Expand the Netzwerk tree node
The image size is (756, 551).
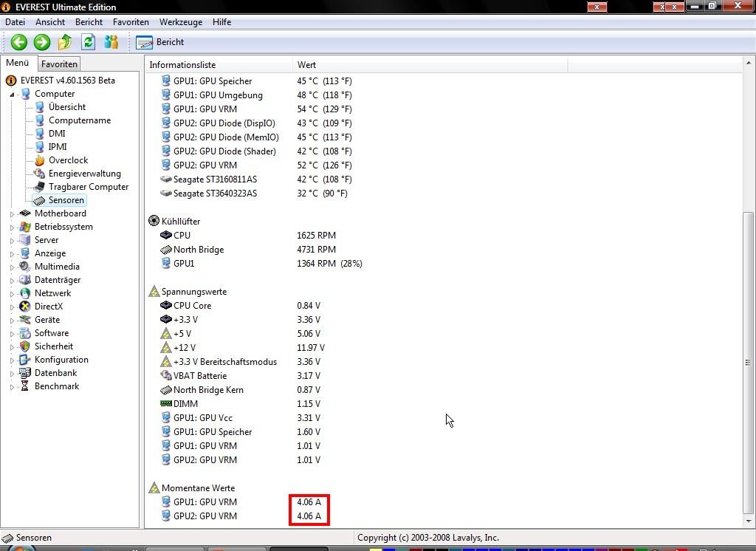[12, 293]
